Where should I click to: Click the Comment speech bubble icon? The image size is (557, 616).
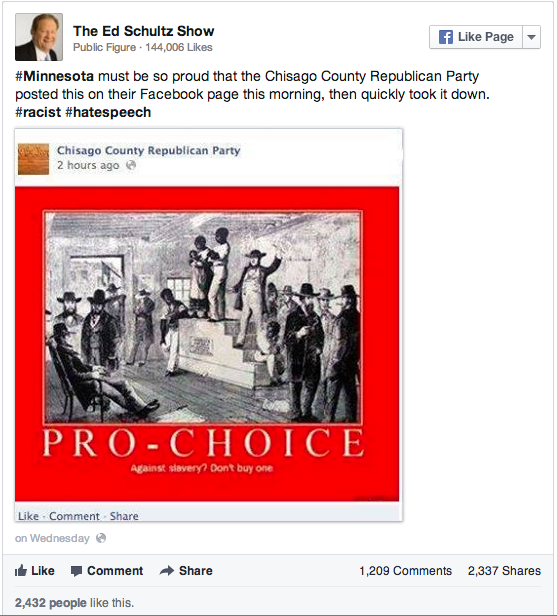(x=76, y=571)
